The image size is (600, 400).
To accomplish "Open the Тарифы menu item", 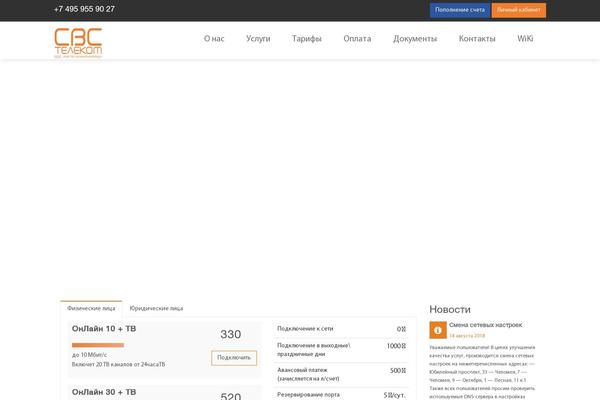I will pyautogui.click(x=307, y=39).
